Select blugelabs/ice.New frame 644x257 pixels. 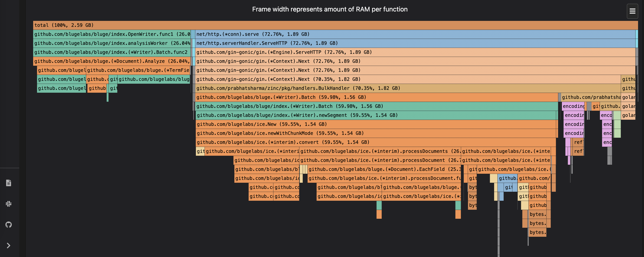376,124
